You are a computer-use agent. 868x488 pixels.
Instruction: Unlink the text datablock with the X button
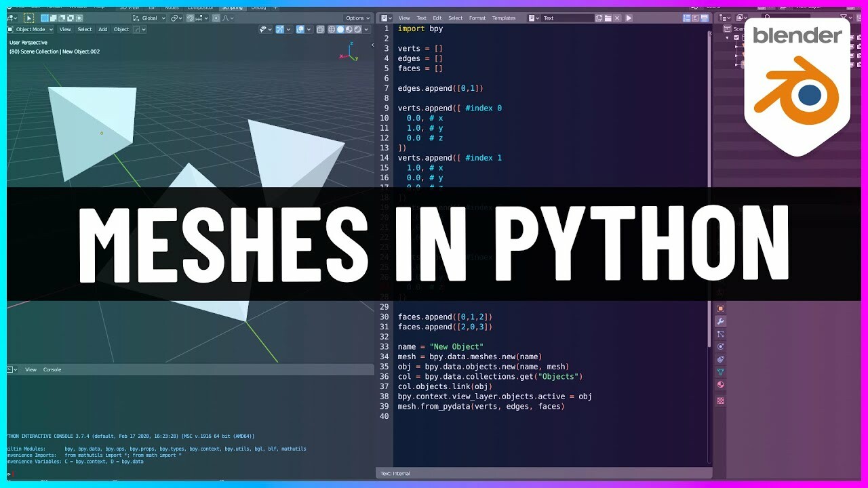[616, 18]
